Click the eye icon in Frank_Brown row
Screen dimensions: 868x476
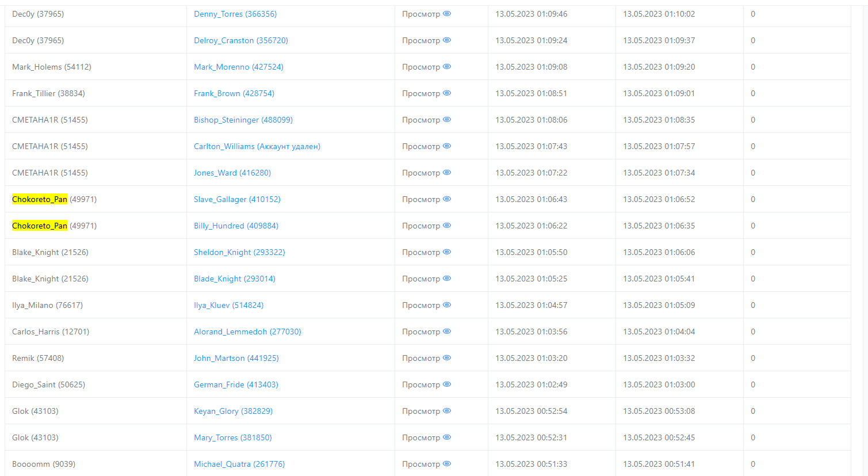pyautogui.click(x=447, y=93)
